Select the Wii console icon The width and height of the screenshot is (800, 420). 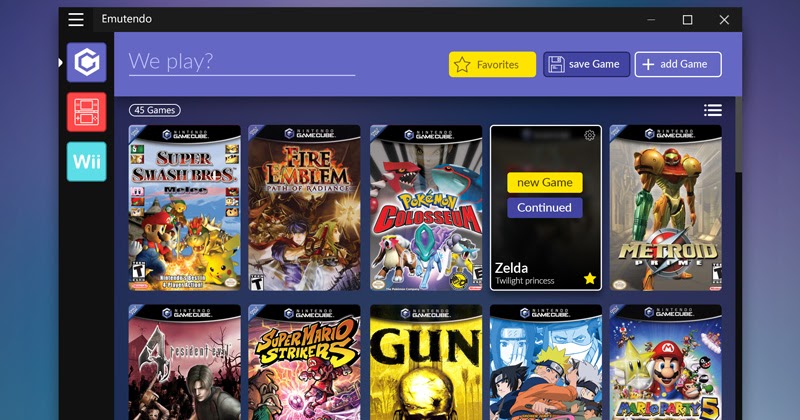(x=86, y=161)
